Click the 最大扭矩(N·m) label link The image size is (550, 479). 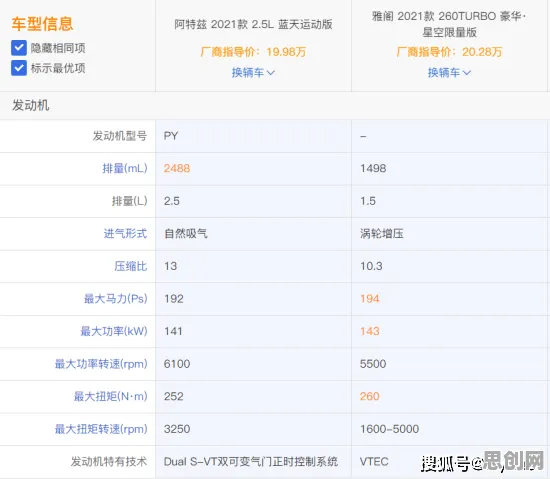[x=110, y=397]
